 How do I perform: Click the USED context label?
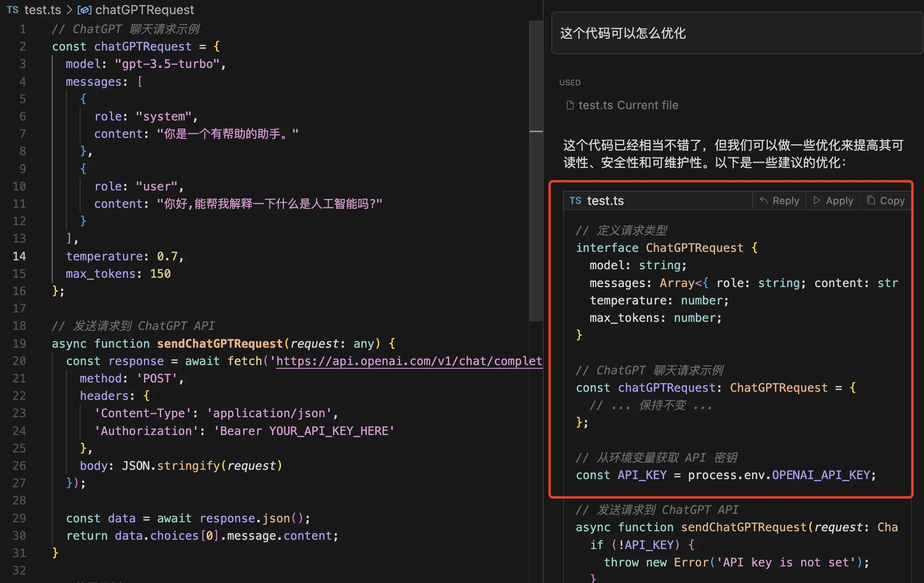click(x=570, y=82)
